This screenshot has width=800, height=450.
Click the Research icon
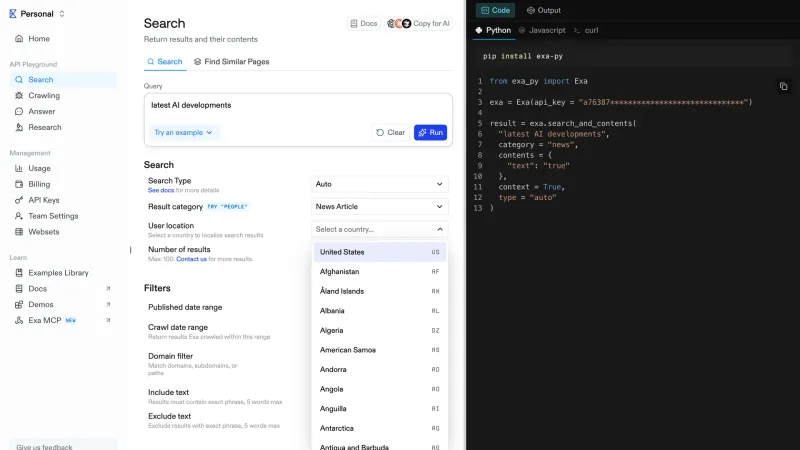coord(19,127)
